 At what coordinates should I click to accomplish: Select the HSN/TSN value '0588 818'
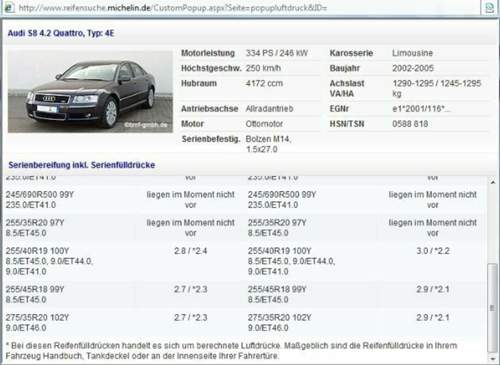point(410,124)
